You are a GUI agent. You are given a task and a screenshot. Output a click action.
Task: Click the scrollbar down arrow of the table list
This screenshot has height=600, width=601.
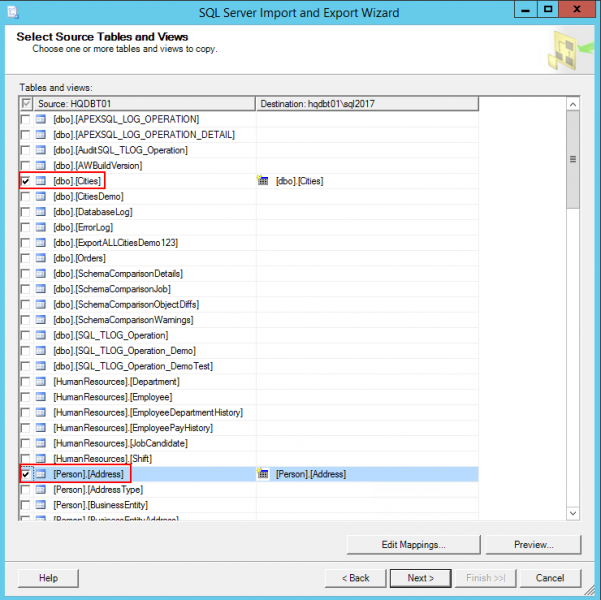point(573,513)
